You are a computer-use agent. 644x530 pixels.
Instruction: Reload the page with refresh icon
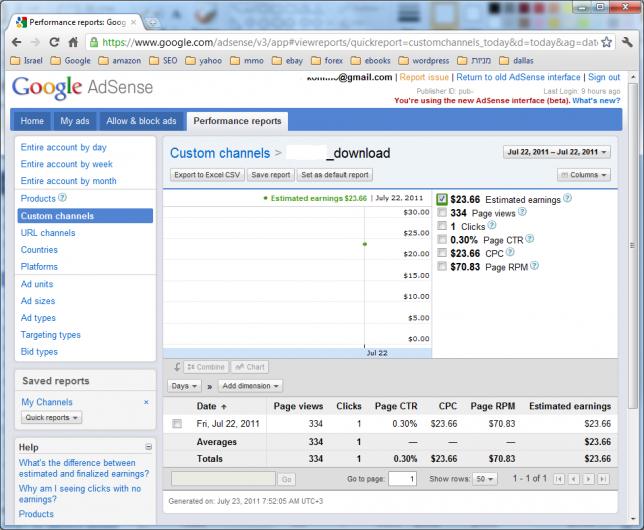click(x=54, y=42)
